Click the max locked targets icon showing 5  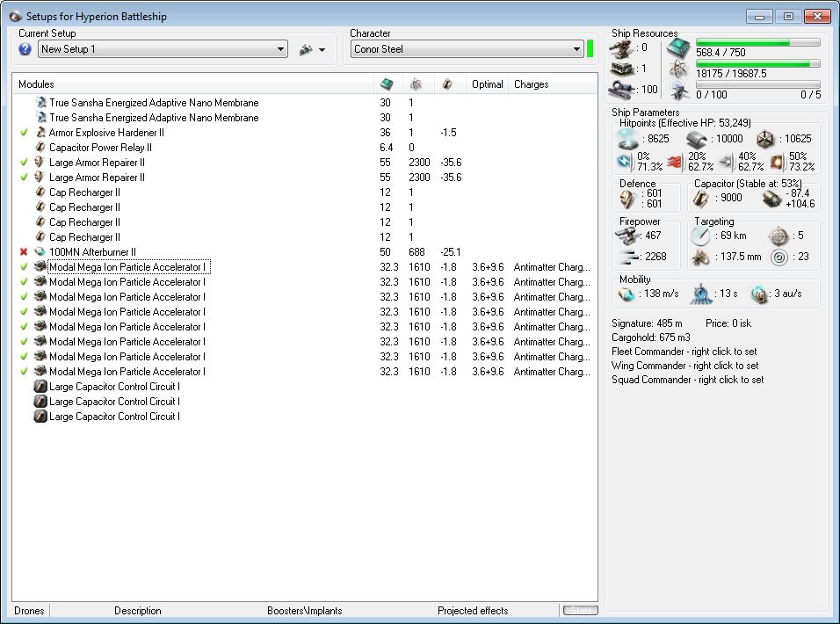click(778, 236)
